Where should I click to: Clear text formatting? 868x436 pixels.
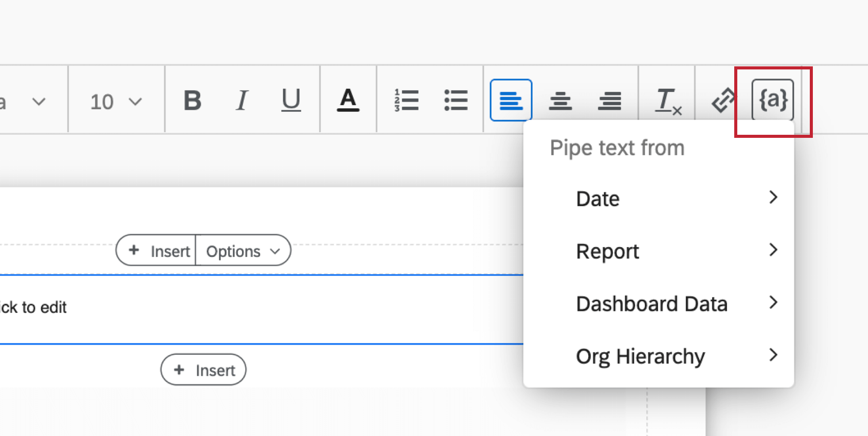[x=667, y=101]
